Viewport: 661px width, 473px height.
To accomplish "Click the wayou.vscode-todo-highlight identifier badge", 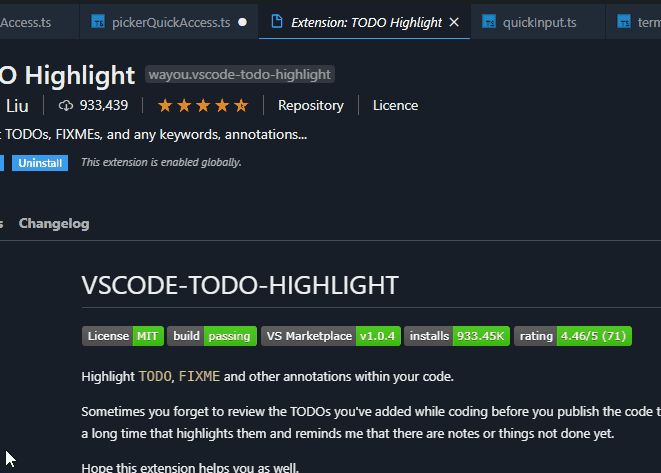I will [x=240, y=75].
